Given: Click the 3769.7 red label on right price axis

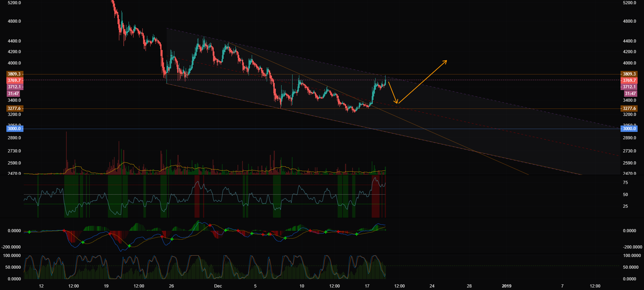Looking at the screenshot, I should point(629,80).
